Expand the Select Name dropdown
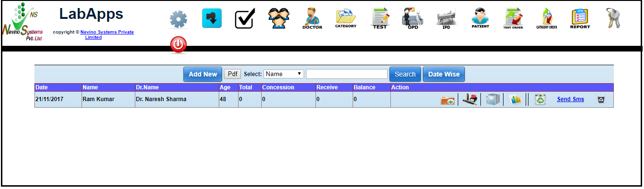 tap(284, 74)
